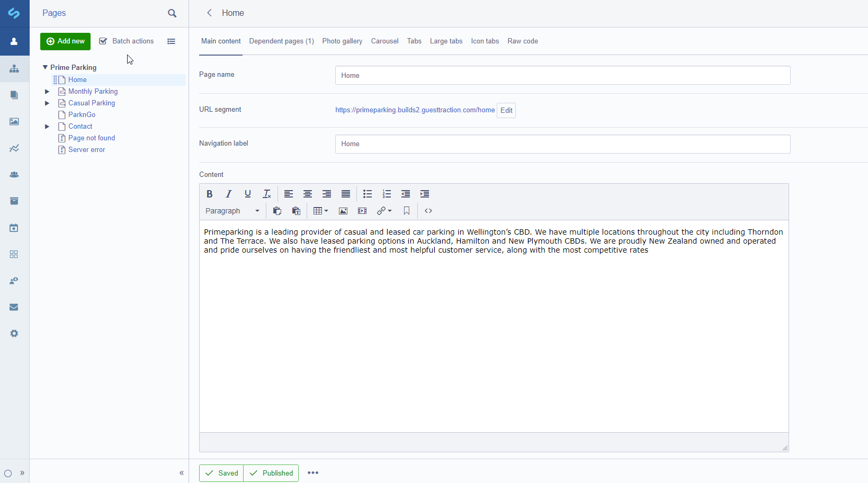Open the calendar section in sidebar
This screenshot has width=868, height=483.
click(x=14, y=228)
